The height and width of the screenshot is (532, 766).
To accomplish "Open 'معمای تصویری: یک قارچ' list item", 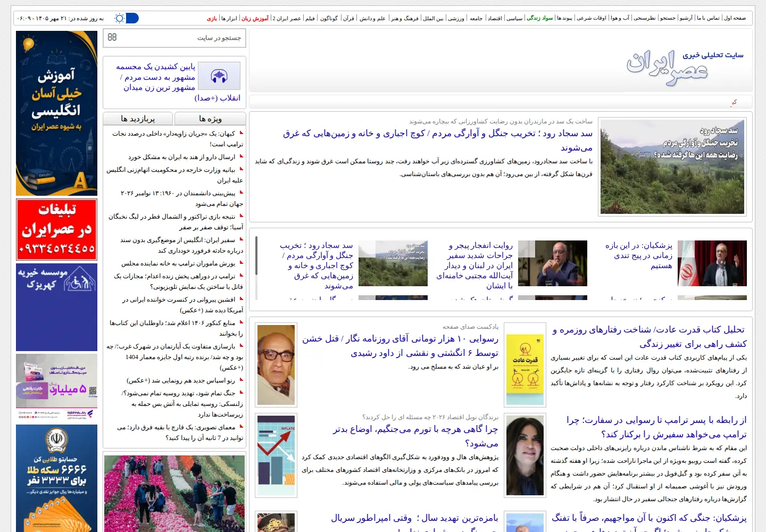I will click(180, 433).
